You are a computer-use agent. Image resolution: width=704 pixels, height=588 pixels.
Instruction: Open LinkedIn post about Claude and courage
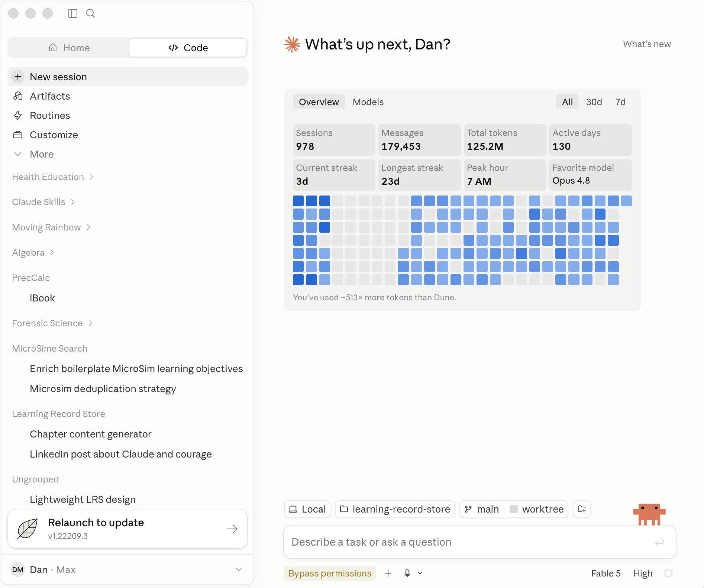coord(121,454)
